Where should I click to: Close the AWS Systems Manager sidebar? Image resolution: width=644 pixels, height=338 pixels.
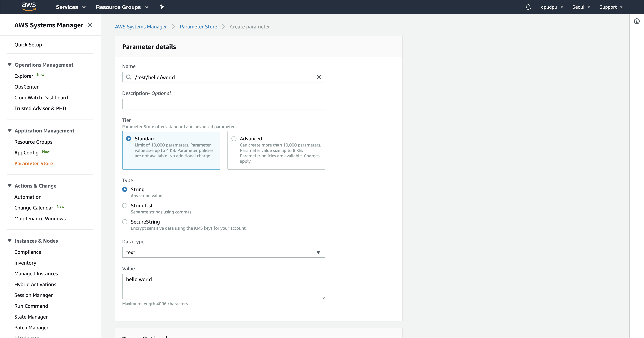click(90, 25)
